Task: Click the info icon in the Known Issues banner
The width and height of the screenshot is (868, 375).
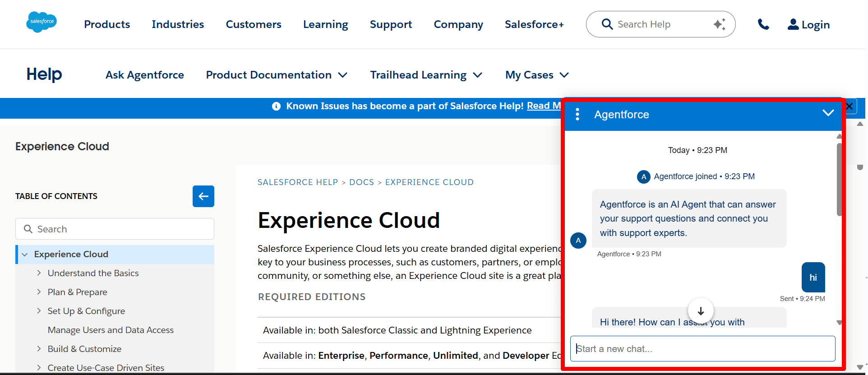Action: pyautogui.click(x=276, y=106)
